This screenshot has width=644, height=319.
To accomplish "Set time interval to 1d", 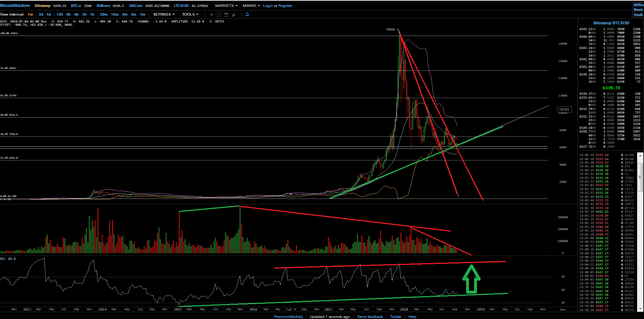I will 49,15.
